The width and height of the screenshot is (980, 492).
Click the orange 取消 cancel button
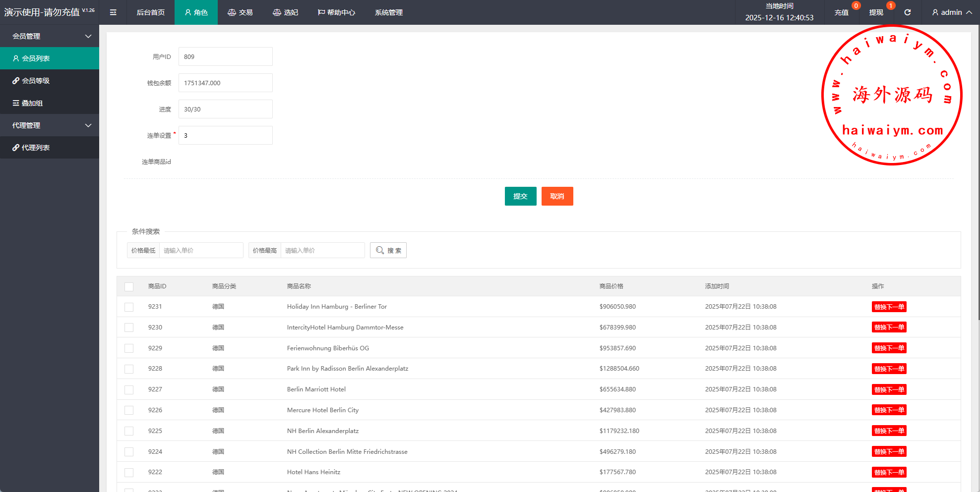pos(557,196)
